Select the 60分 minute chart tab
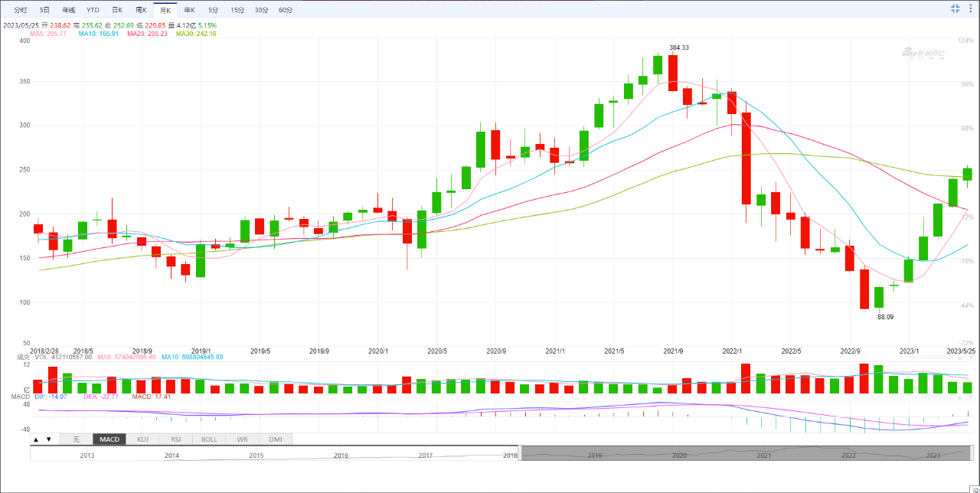 pos(286,10)
